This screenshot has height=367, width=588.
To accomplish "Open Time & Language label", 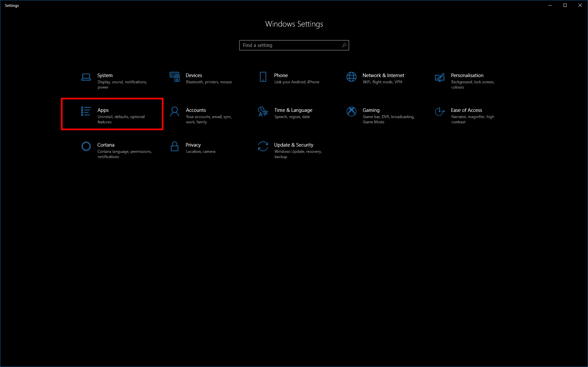I will click(x=293, y=110).
